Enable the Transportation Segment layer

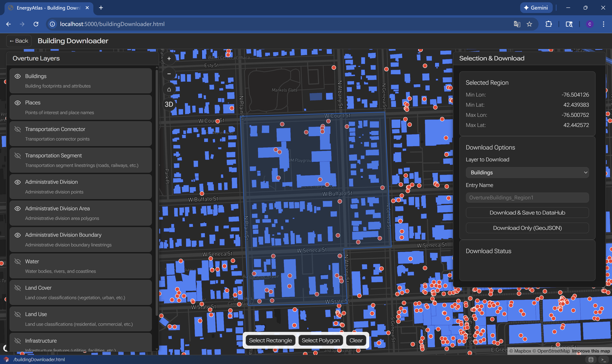coord(17,155)
